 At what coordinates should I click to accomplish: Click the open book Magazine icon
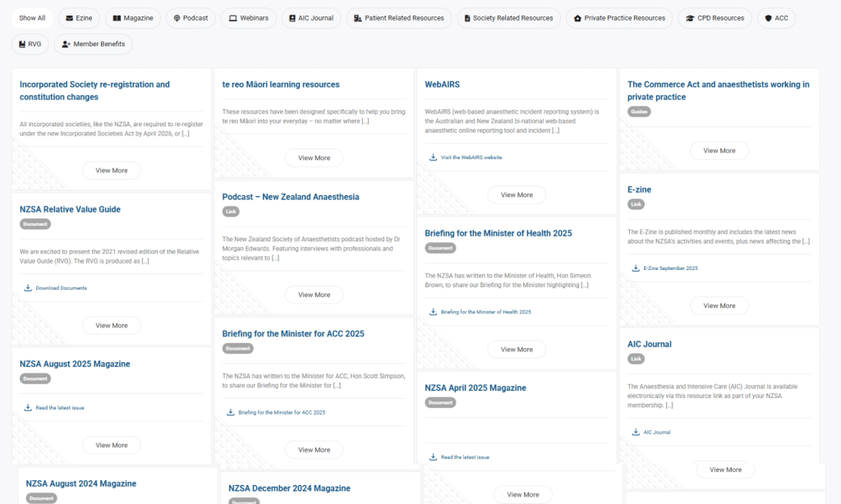117,18
